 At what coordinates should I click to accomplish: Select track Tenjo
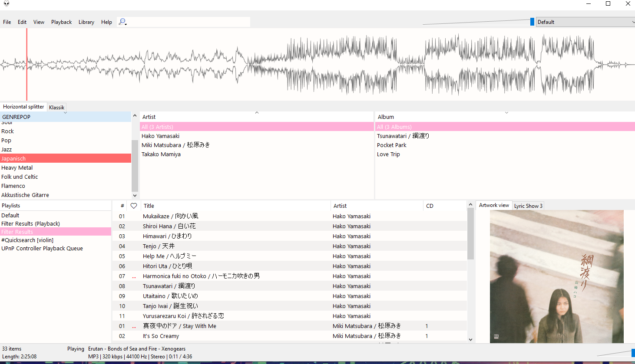tap(290, 246)
